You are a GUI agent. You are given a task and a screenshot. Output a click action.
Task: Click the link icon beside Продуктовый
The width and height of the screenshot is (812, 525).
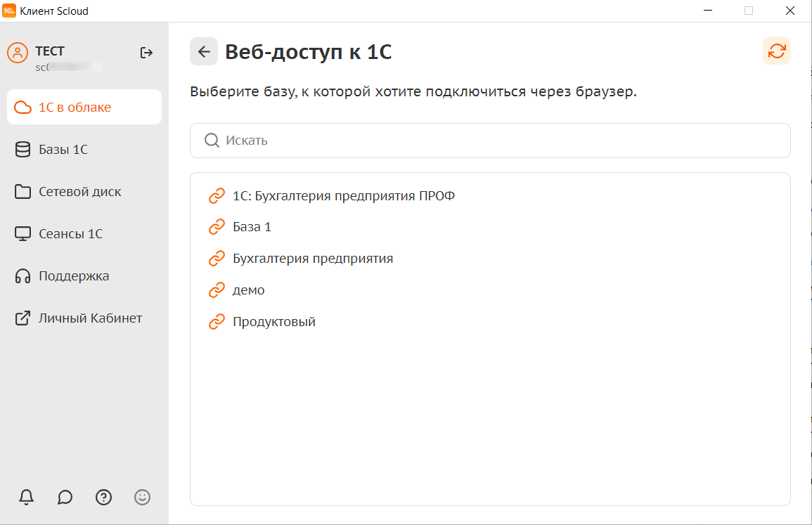(x=217, y=321)
